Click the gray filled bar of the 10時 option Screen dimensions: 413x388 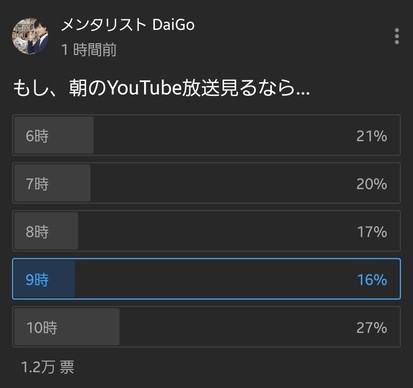pyautogui.click(x=67, y=327)
